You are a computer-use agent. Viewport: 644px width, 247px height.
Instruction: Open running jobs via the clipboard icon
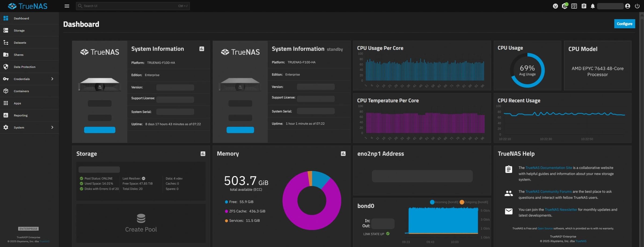pos(584,6)
